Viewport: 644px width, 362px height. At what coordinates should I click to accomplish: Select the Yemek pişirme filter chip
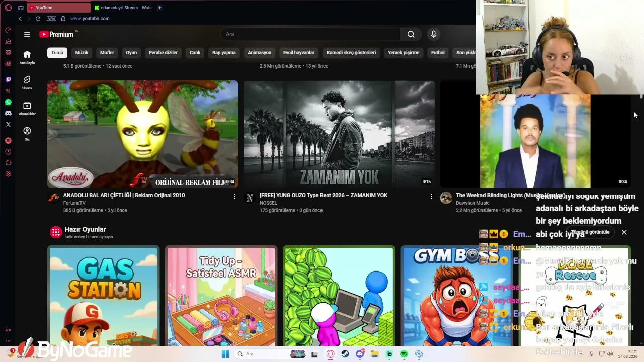(x=404, y=53)
